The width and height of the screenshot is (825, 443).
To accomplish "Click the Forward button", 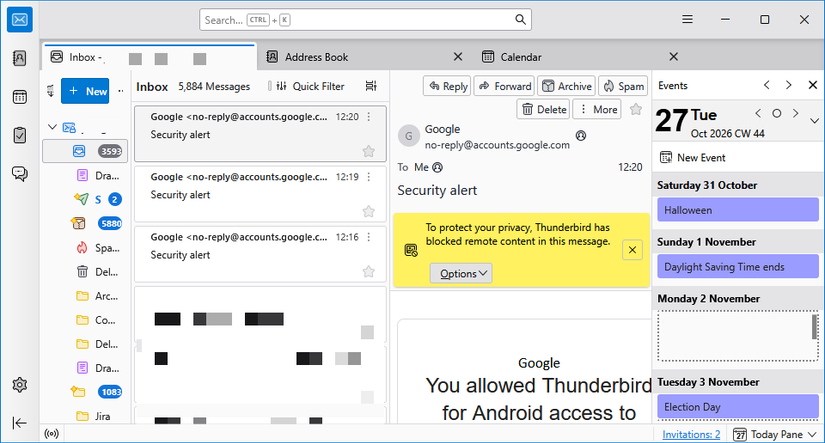I will coord(505,86).
